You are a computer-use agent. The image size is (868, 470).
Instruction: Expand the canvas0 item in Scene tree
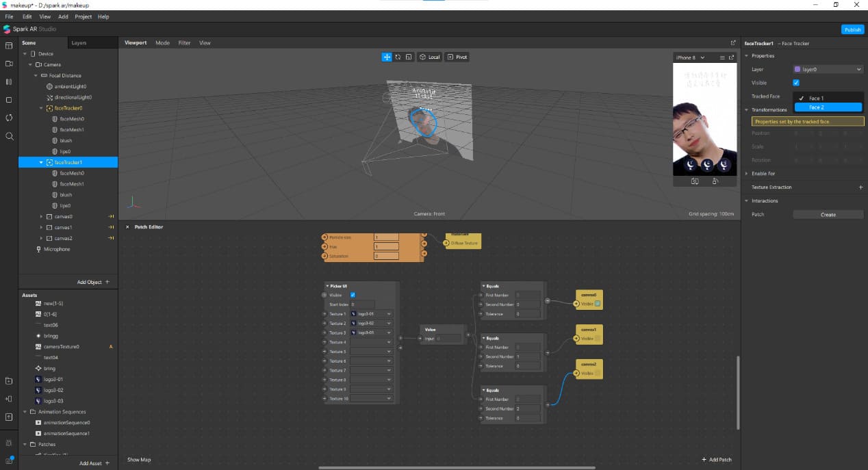click(x=41, y=217)
